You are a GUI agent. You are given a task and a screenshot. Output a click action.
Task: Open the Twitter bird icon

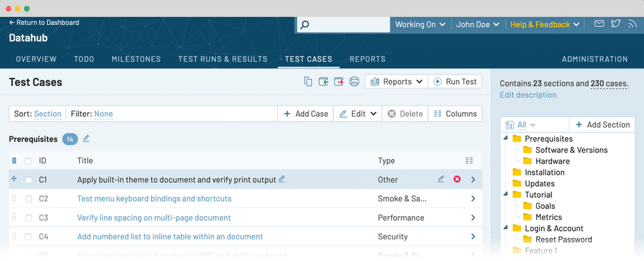[x=615, y=24]
